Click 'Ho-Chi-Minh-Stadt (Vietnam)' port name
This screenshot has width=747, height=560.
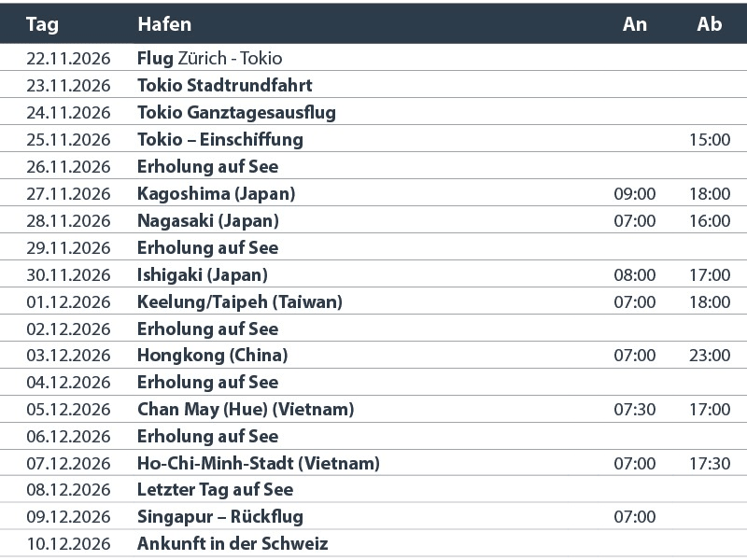(x=258, y=464)
